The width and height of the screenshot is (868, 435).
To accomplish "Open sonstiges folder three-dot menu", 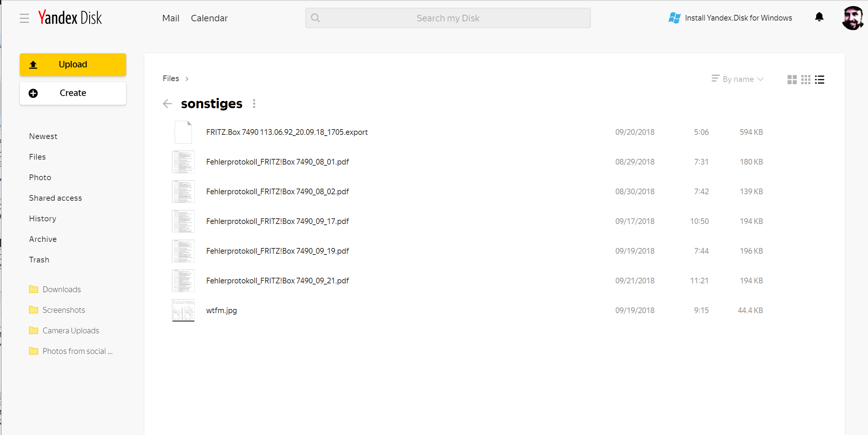I will tap(254, 104).
